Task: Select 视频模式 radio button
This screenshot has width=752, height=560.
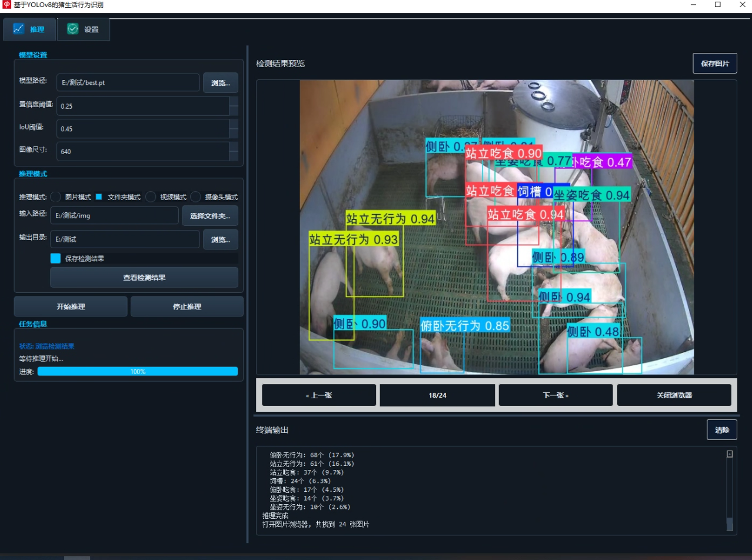Action: click(151, 197)
